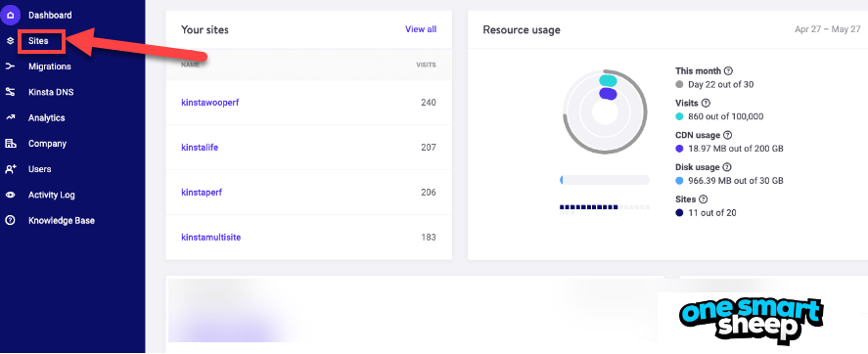Click the NAME column header
The image size is (868, 354).
[x=190, y=65]
